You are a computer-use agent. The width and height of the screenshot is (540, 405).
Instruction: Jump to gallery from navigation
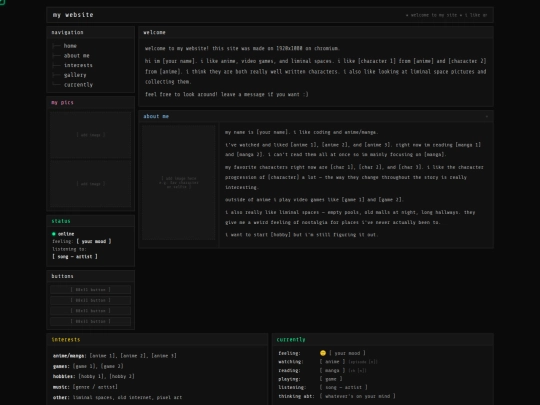tap(75, 75)
